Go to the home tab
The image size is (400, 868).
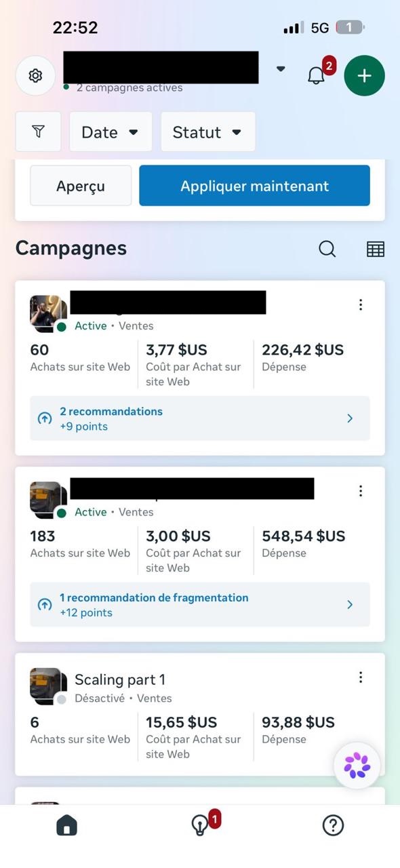point(66,825)
